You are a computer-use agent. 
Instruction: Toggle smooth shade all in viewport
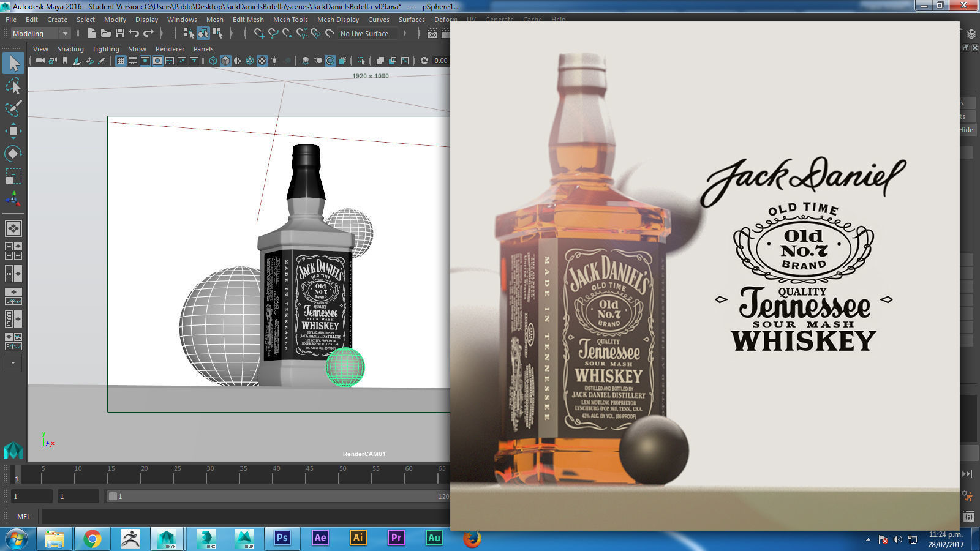point(225,61)
